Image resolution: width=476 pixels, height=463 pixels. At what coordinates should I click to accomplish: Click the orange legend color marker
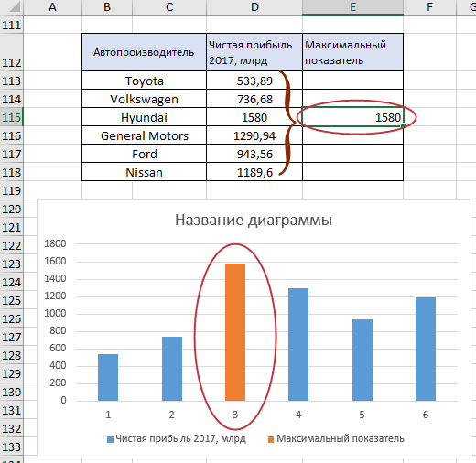(271, 439)
